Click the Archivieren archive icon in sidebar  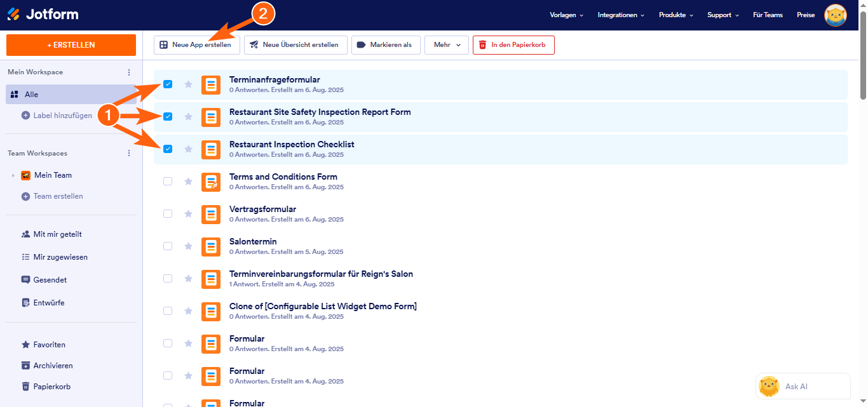pyautogui.click(x=26, y=366)
